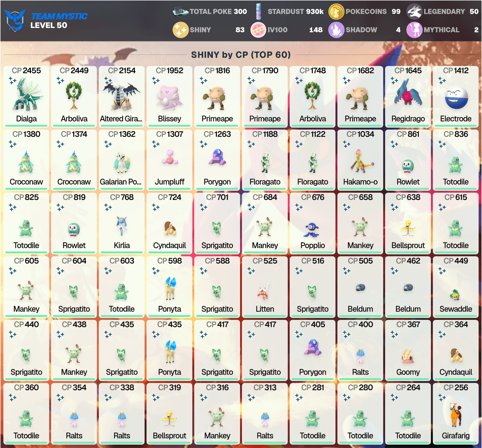This screenshot has width=482, height=448.
Task: Click the Legendary bird icon
Action: click(414, 11)
